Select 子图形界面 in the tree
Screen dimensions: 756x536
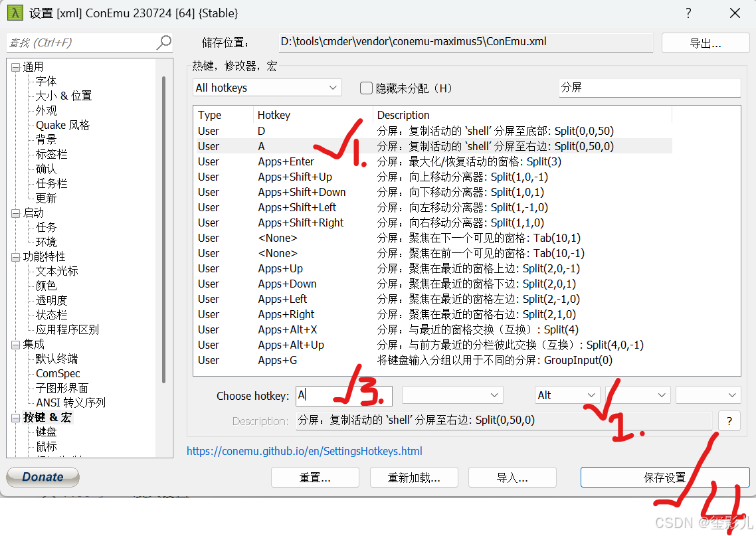[x=62, y=388]
